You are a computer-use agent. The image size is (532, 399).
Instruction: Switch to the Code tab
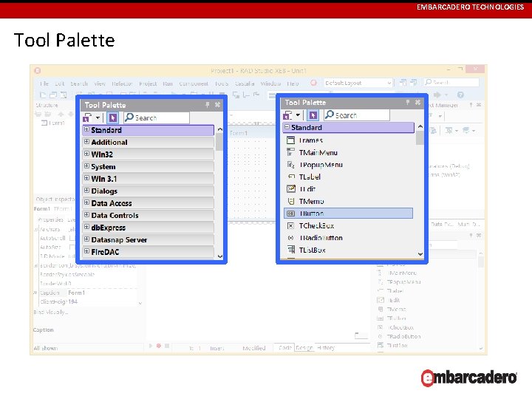click(284, 348)
